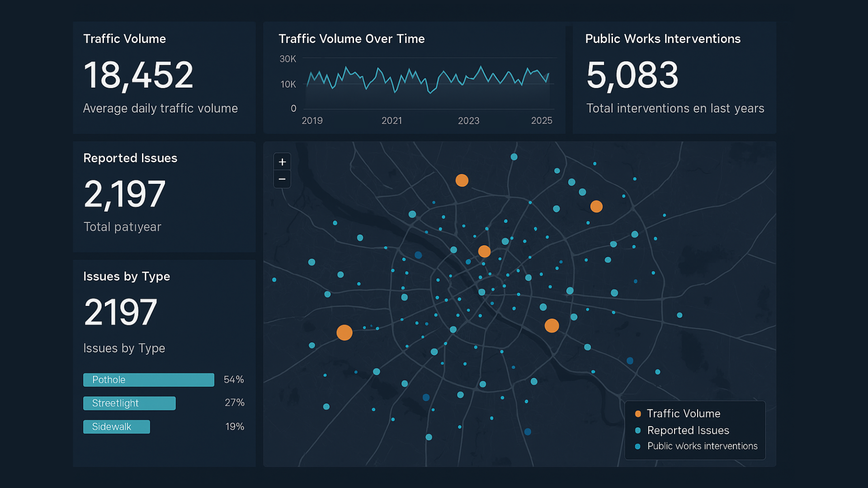Image resolution: width=868 pixels, height=488 pixels.
Task: Click the map zoom out minus button
Action: click(282, 179)
